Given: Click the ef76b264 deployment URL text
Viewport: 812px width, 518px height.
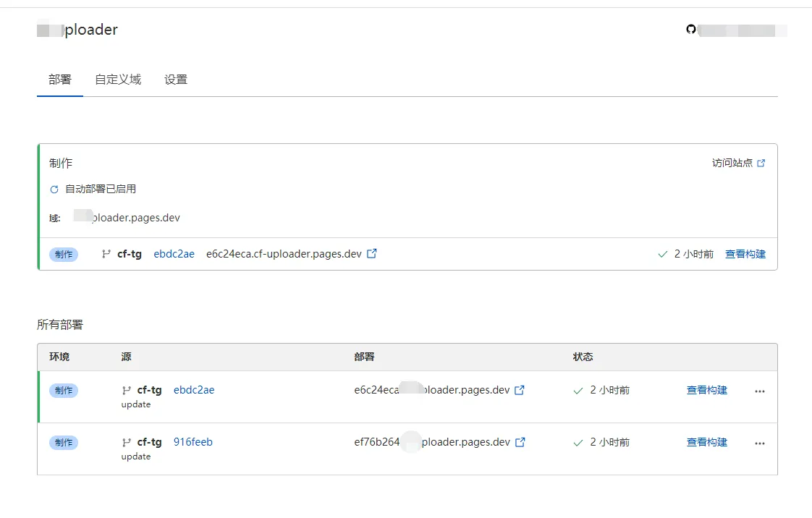Looking at the screenshot, I should [x=432, y=442].
